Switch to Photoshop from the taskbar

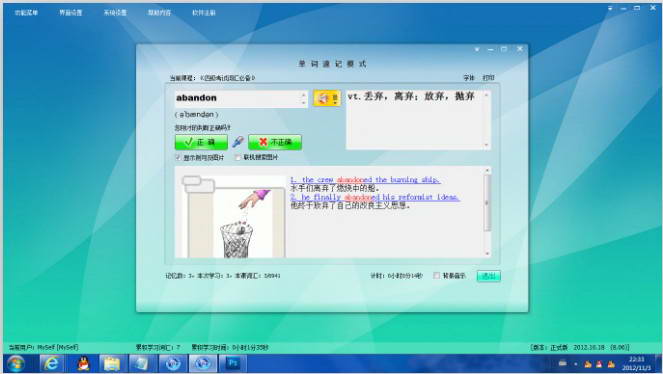point(232,364)
